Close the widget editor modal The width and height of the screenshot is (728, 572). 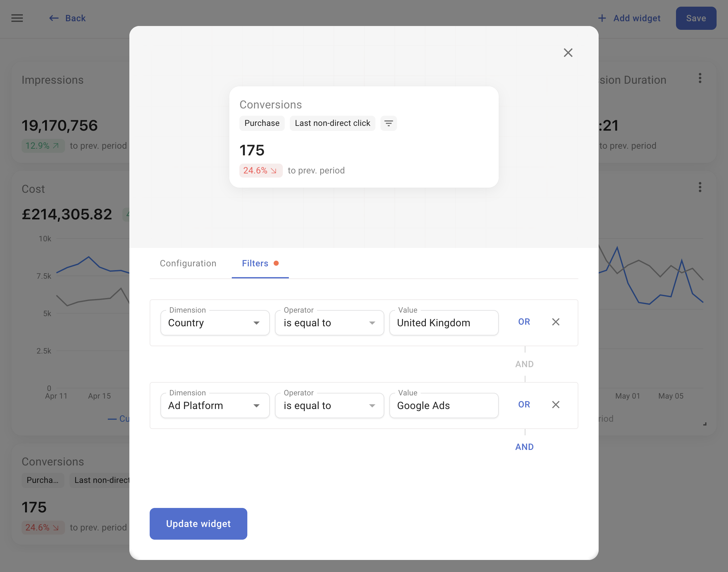point(568,53)
